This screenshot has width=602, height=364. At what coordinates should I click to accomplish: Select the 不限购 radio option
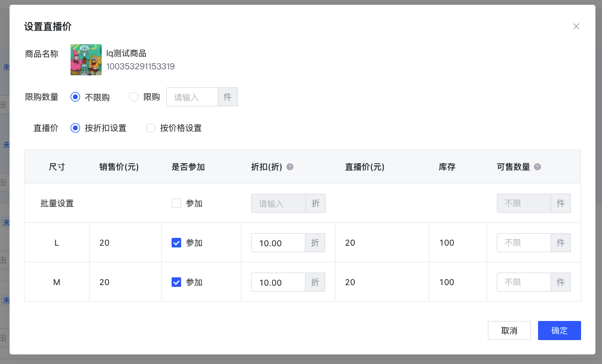tap(75, 97)
